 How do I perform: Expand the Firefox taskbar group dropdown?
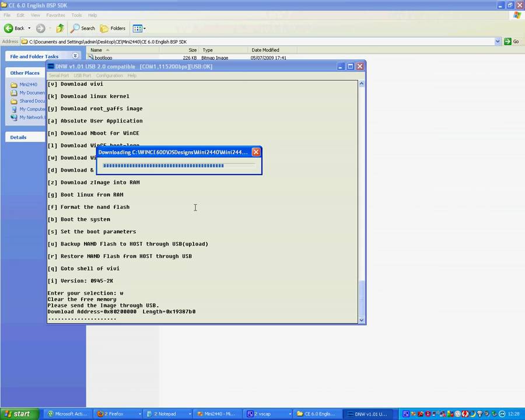[139, 414]
